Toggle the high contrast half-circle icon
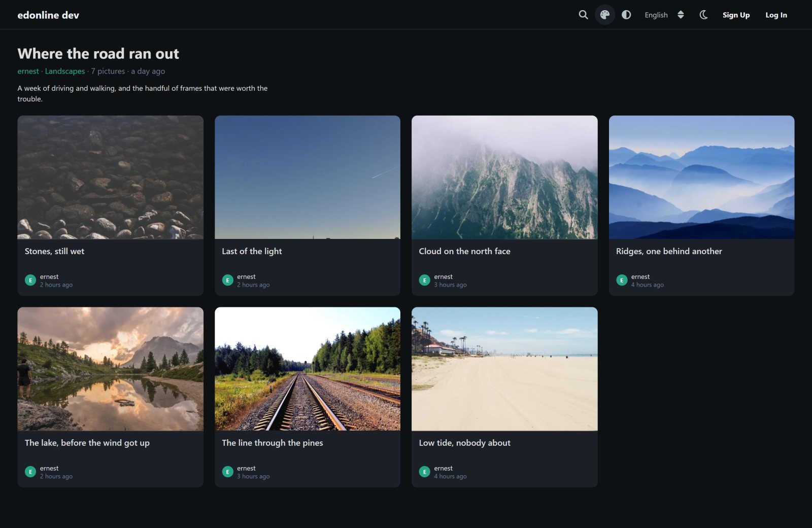 (626, 15)
